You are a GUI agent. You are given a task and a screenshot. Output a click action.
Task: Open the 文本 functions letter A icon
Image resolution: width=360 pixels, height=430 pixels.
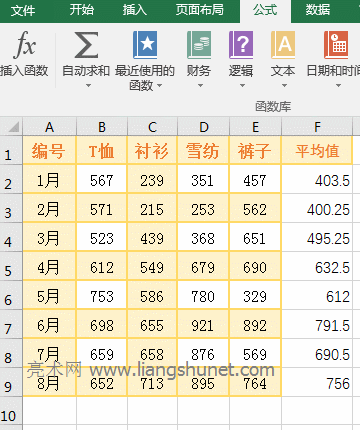pos(283,45)
